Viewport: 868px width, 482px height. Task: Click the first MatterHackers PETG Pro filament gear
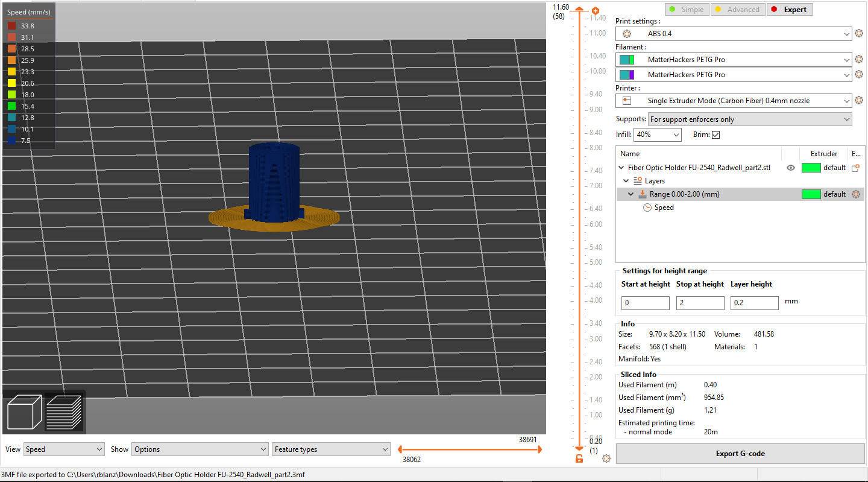click(858, 59)
